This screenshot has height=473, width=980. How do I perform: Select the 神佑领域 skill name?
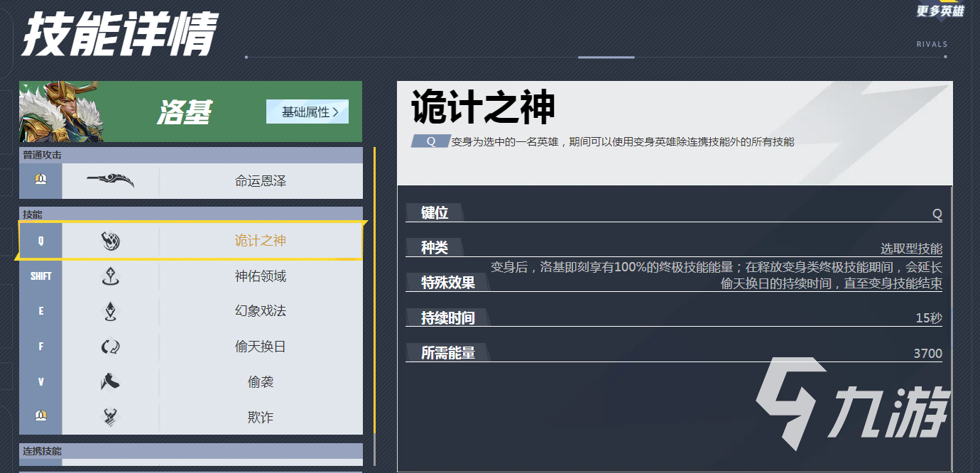[x=260, y=276]
